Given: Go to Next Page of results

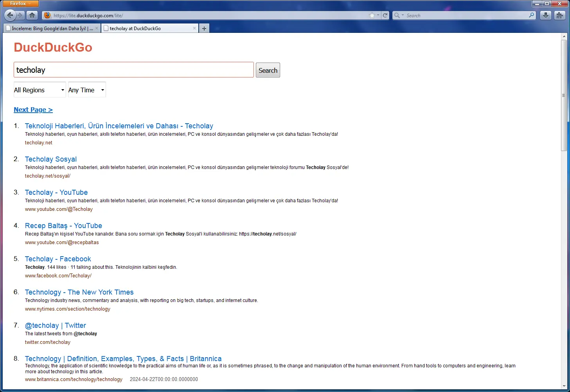Looking at the screenshot, I should tap(33, 110).
